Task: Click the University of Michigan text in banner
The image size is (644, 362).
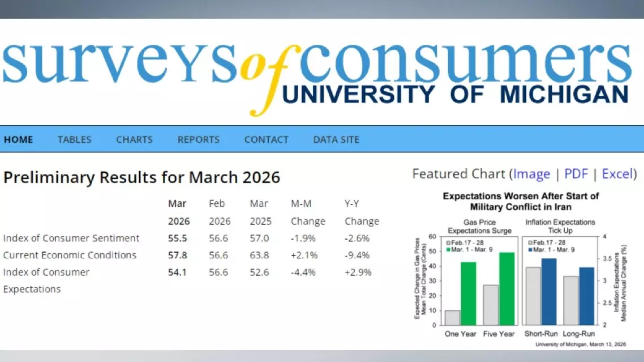Action: (456, 95)
